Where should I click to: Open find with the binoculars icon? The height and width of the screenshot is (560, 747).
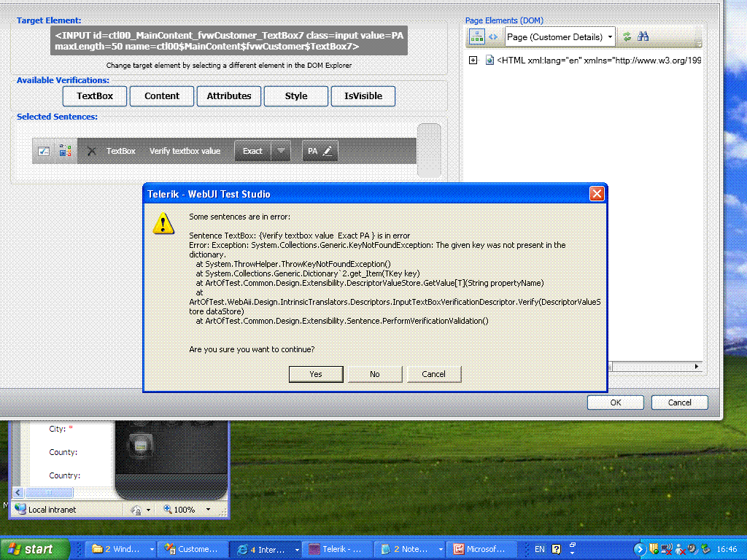pos(643,36)
